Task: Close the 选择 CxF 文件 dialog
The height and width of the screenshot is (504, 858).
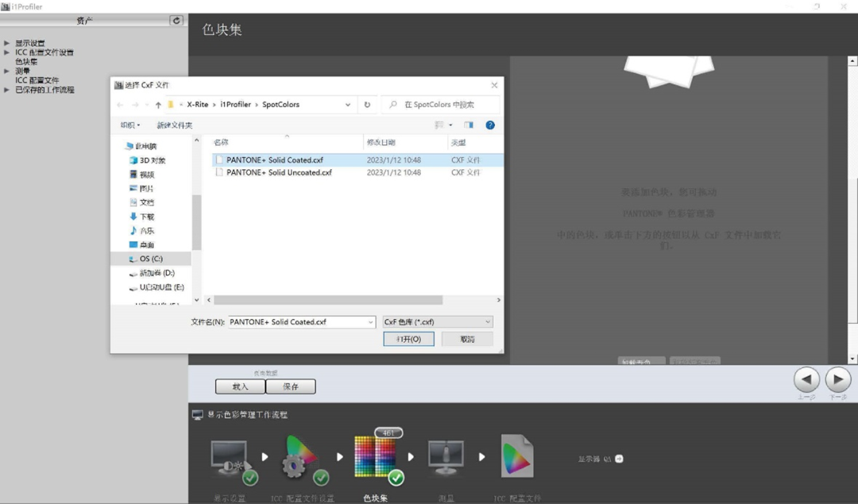Action: coord(494,85)
